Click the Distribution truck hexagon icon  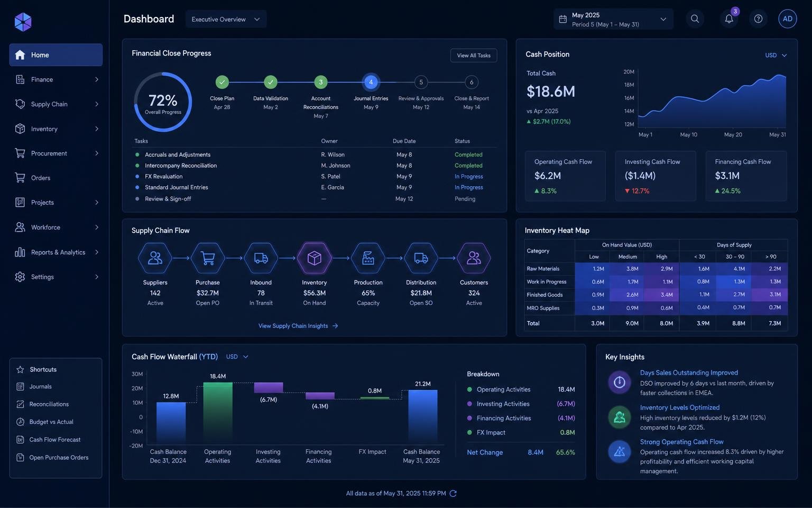421,258
